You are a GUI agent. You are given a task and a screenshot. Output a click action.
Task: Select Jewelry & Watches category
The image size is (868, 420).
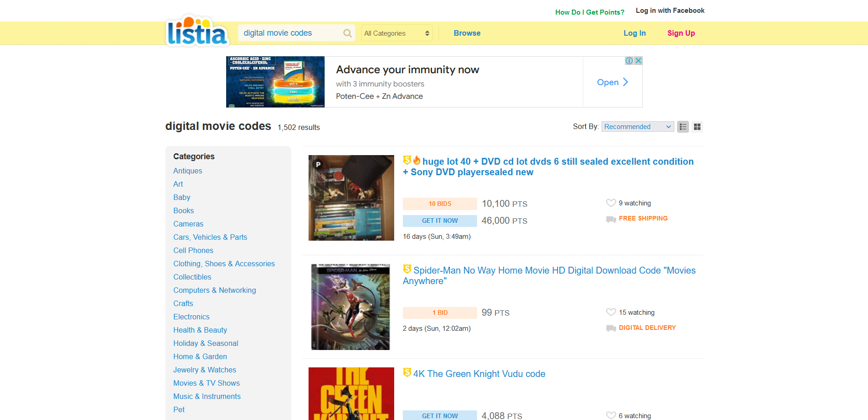(x=205, y=370)
